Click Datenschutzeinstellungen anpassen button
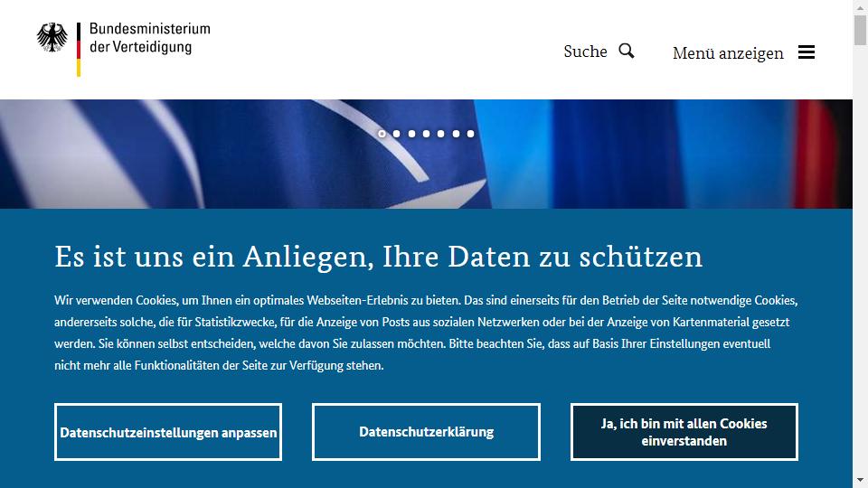The width and height of the screenshot is (868, 488). tap(168, 432)
